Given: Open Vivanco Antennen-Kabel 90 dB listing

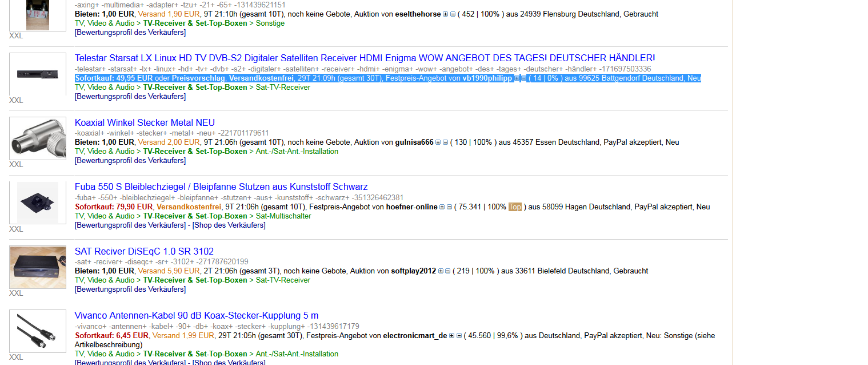Looking at the screenshot, I should (x=197, y=316).
